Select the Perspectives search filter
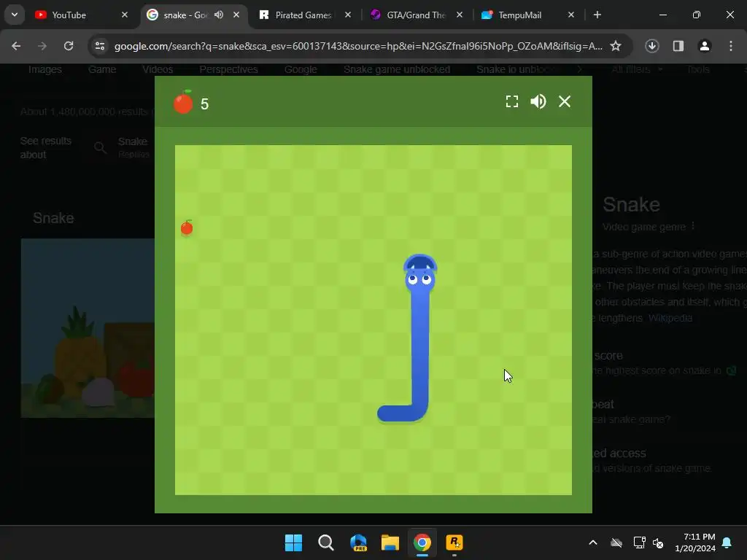The height and width of the screenshot is (560, 747). tap(228, 69)
